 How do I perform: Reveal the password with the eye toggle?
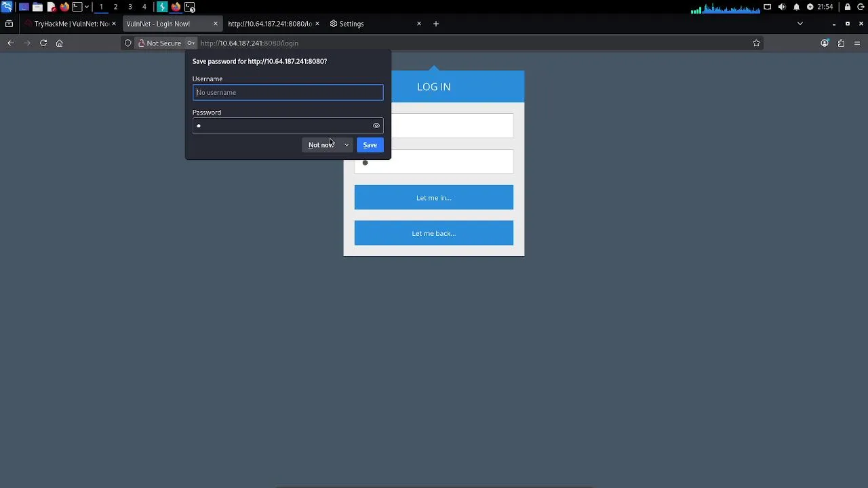point(376,125)
